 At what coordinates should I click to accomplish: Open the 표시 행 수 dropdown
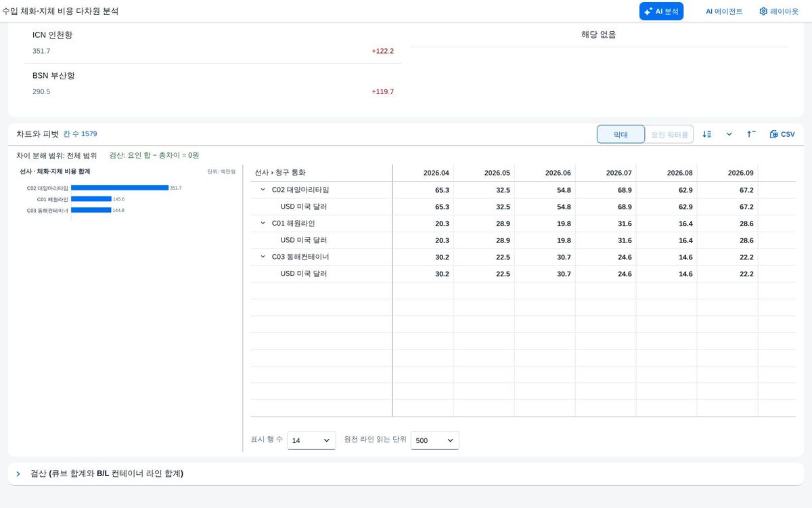(311, 440)
